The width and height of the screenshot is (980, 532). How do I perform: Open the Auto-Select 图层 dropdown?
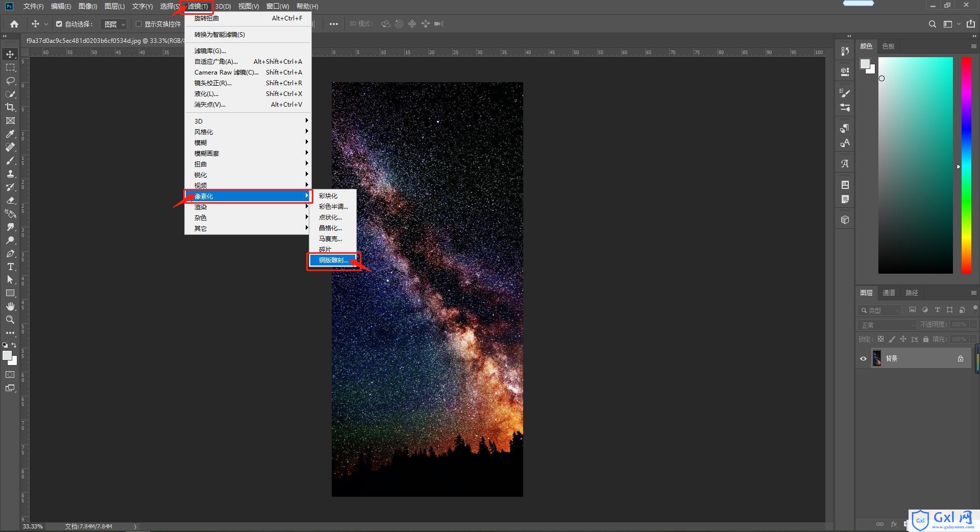point(114,24)
